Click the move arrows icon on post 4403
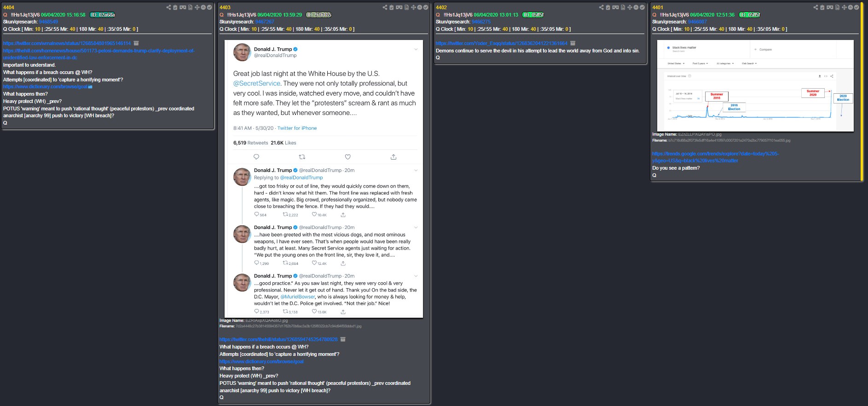 coord(413,7)
